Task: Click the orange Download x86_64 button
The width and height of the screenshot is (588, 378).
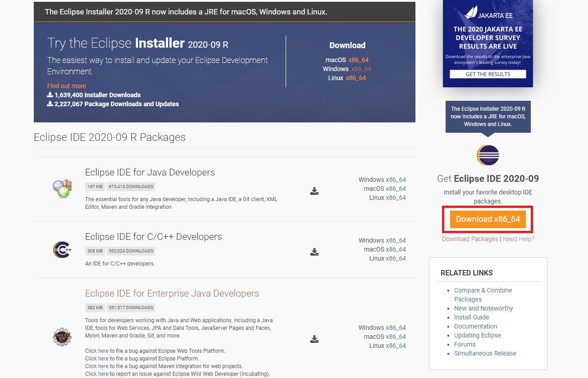Action: tap(488, 219)
